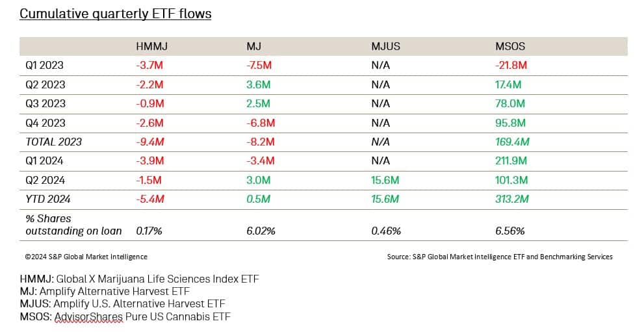Select the AdvisorShares Pure US Cannabis ETF line
Image resolution: width=644 pixels, height=332 pixels.
click(125, 316)
